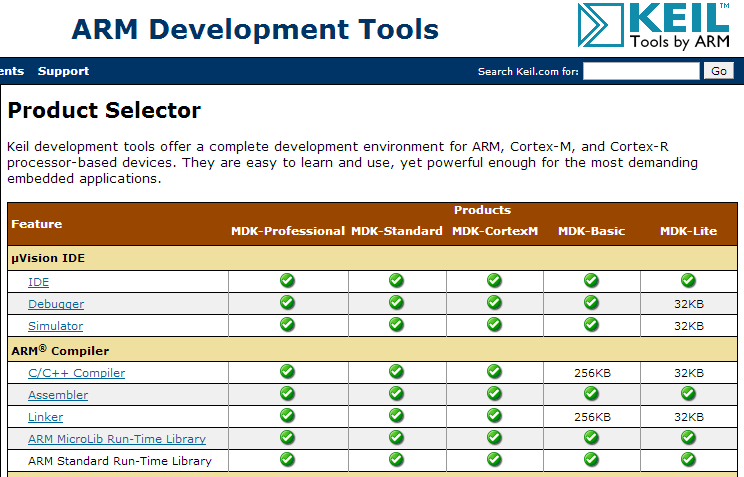The width and height of the screenshot is (744, 477).
Task: Open the Support menu
Action: pyautogui.click(x=63, y=71)
